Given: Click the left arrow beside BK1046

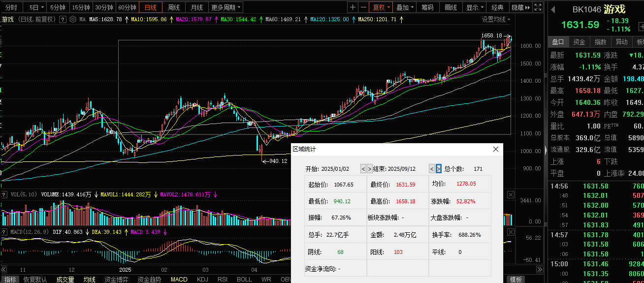Looking at the screenshot, I should pos(553,9).
